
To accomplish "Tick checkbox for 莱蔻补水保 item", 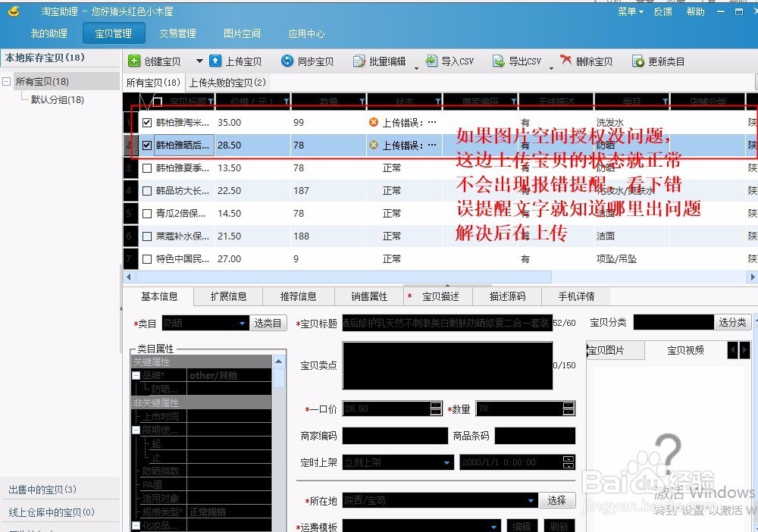I will [x=147, y=236].
